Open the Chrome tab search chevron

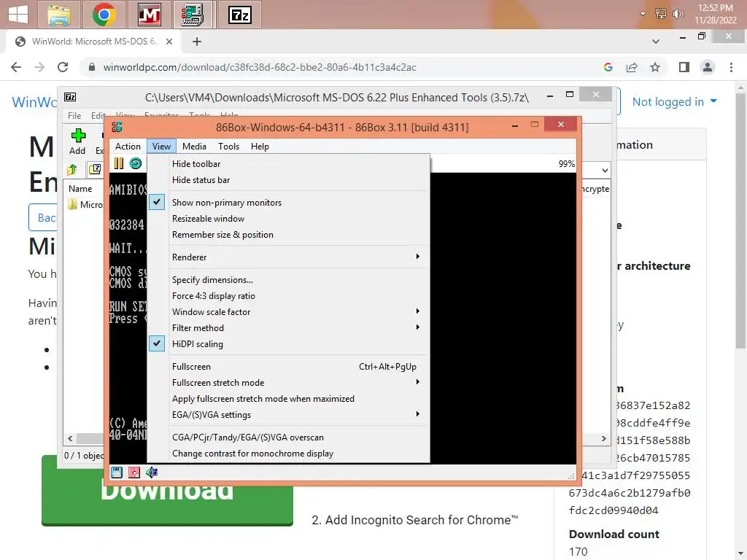[656, 42]
